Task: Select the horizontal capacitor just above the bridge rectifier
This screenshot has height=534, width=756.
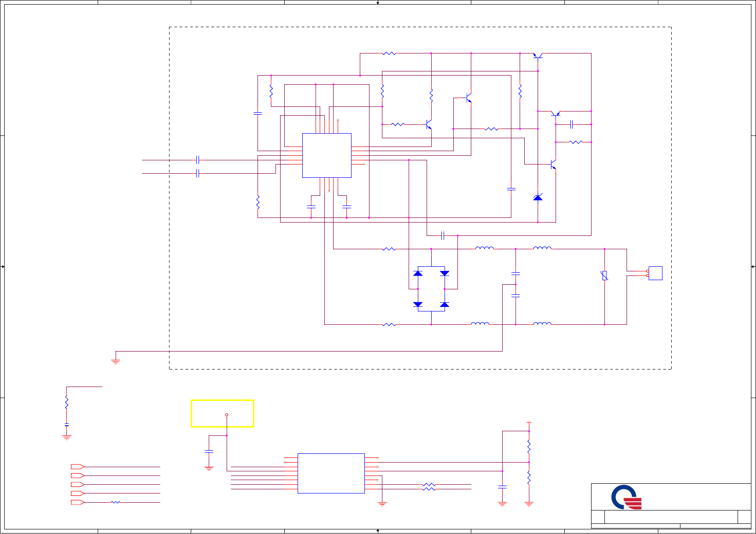Action: [443, 235]
